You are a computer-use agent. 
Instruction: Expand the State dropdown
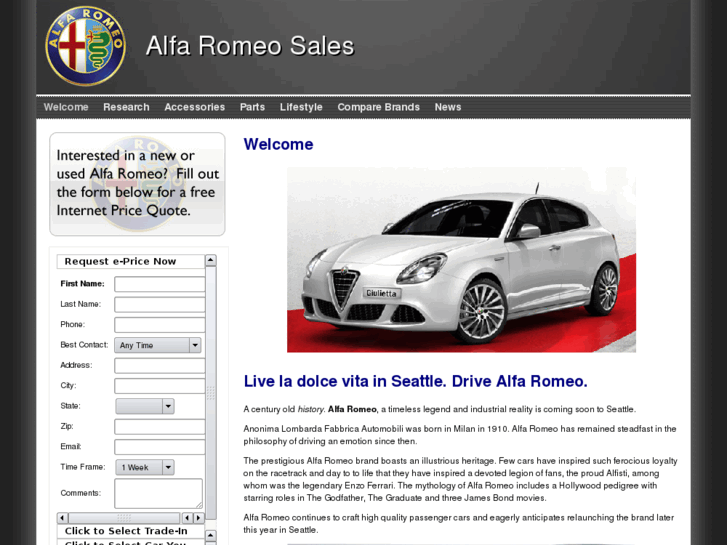(x=145, y=406)
